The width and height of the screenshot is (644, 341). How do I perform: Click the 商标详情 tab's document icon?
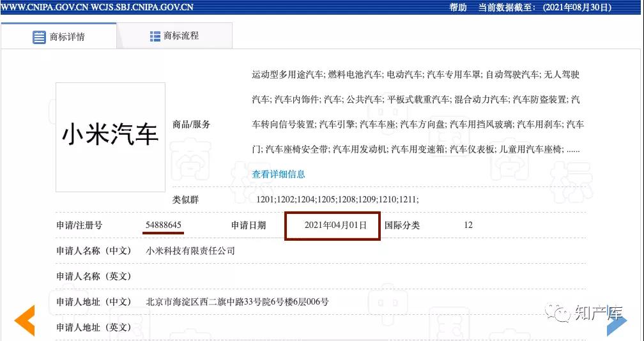click(39, 37)
